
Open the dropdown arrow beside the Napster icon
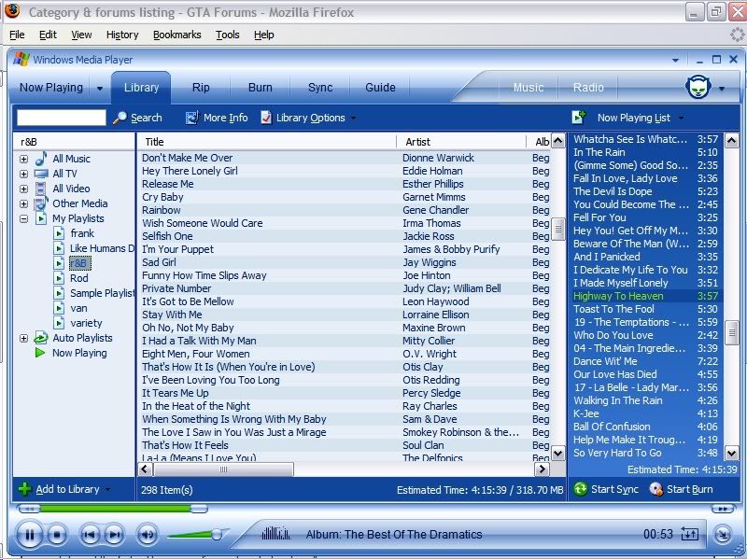click(x=722, y=88)
